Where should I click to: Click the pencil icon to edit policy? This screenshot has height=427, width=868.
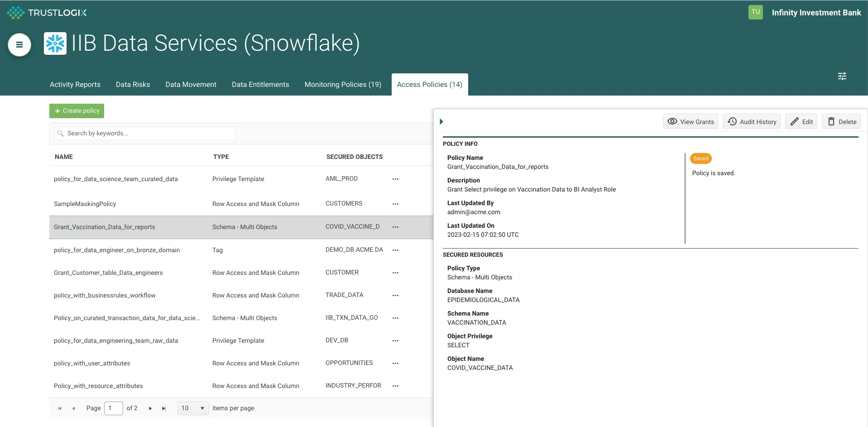795,121
